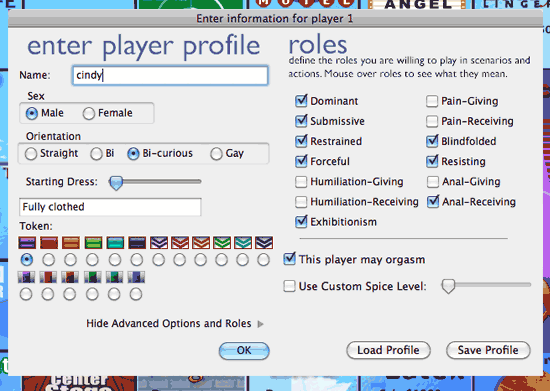Click the 'Enter information for player 1' title bar

(275, 19)
